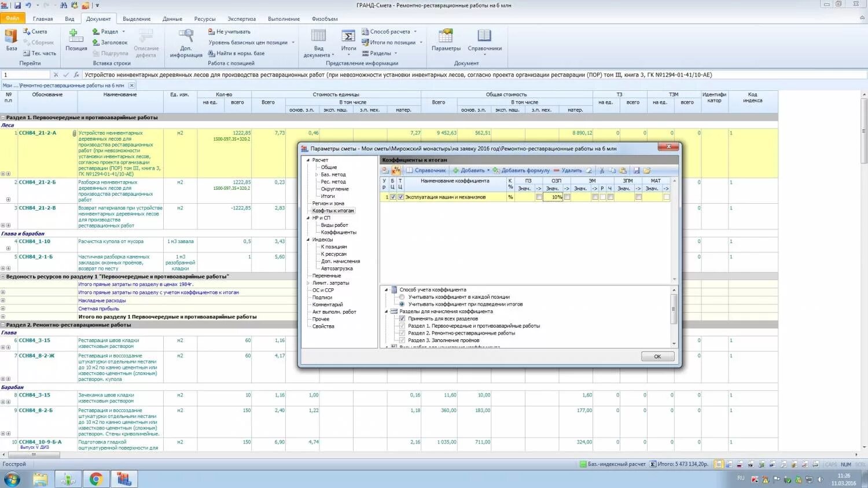Click Найти в норм. базе

pyautogui.click(x=236, y=53)
